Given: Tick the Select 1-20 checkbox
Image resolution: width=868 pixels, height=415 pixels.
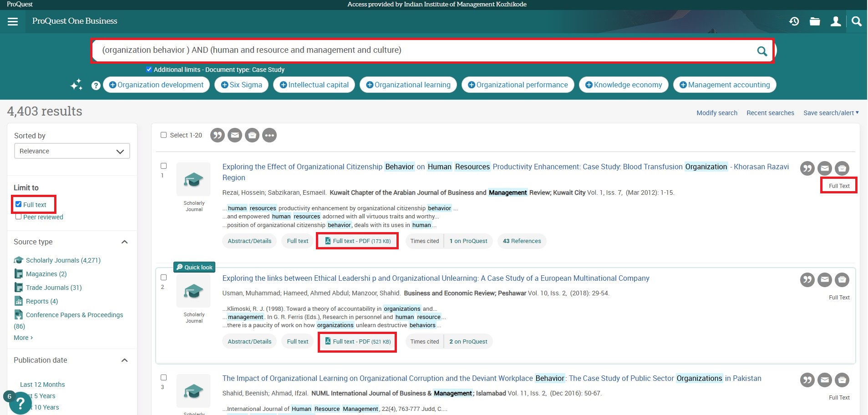Looking at the screenshot, I should (164, 135).
